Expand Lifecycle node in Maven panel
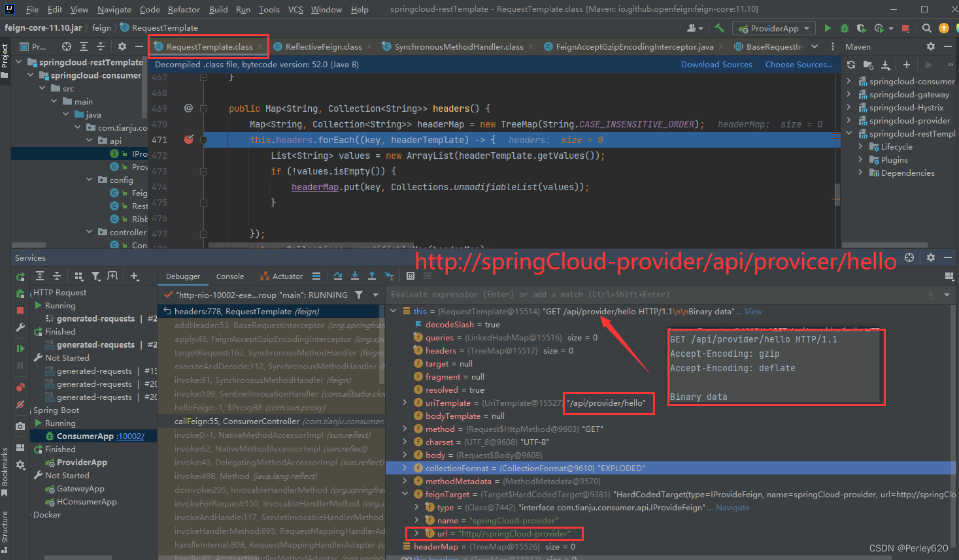This screenshot has height=560, width=959. click(x=861, y=146)
